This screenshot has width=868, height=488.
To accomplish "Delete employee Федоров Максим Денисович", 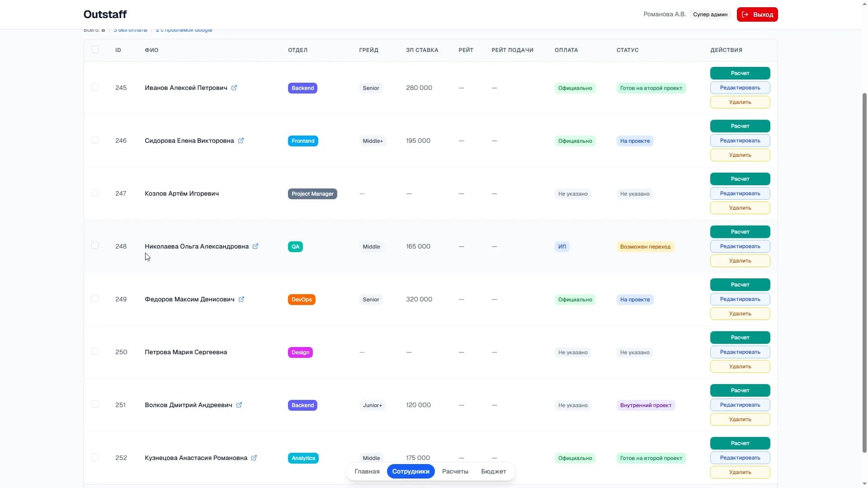I will point(740,314).
